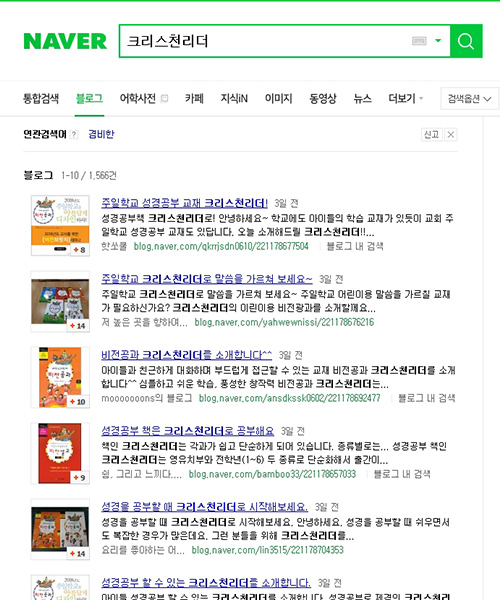
Task: Select the related keyword 겸비한
Action: (x=101, y=134)
